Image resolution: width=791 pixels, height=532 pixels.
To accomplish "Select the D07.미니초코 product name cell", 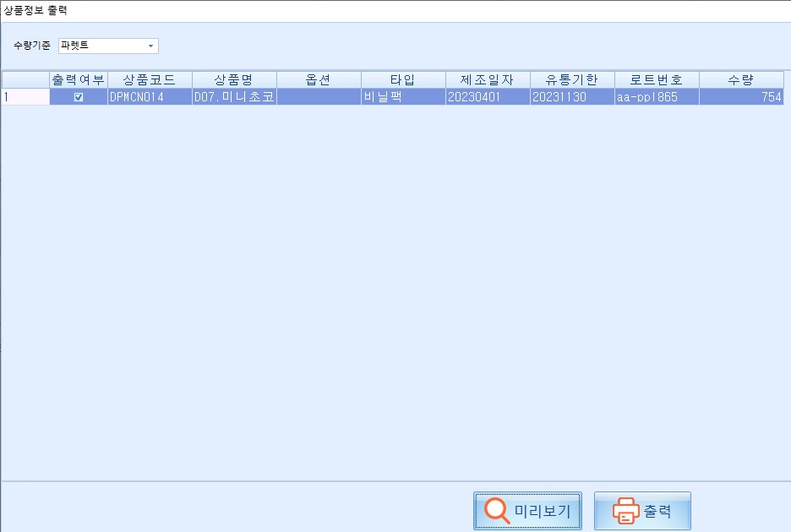I will [234, 97].
